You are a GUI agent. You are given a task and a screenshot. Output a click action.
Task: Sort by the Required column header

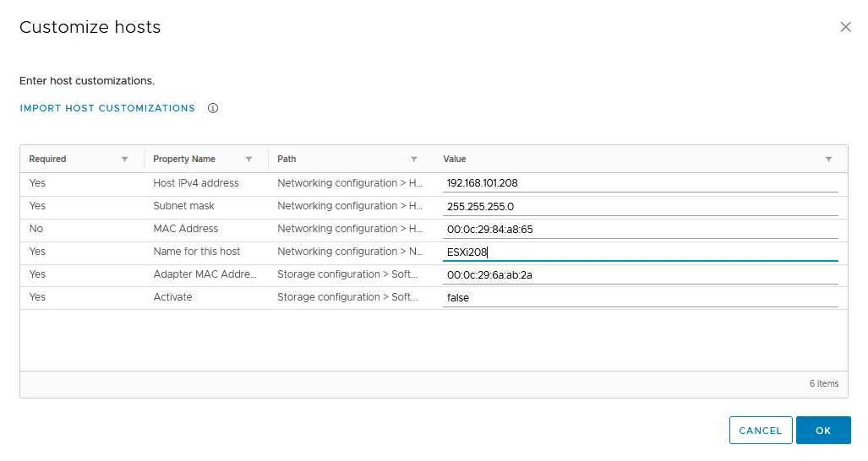point(47,159)
